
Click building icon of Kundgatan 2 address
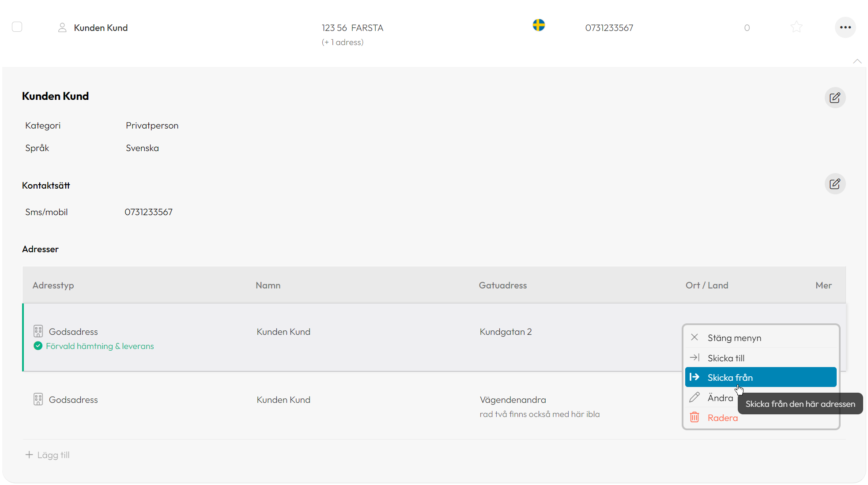click(38, 331)
